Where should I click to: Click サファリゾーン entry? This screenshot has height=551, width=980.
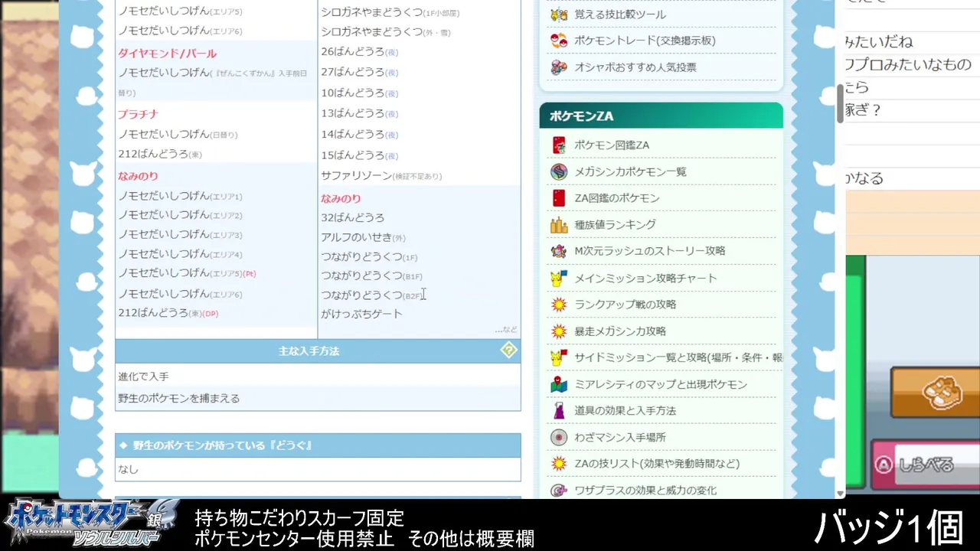381,176
